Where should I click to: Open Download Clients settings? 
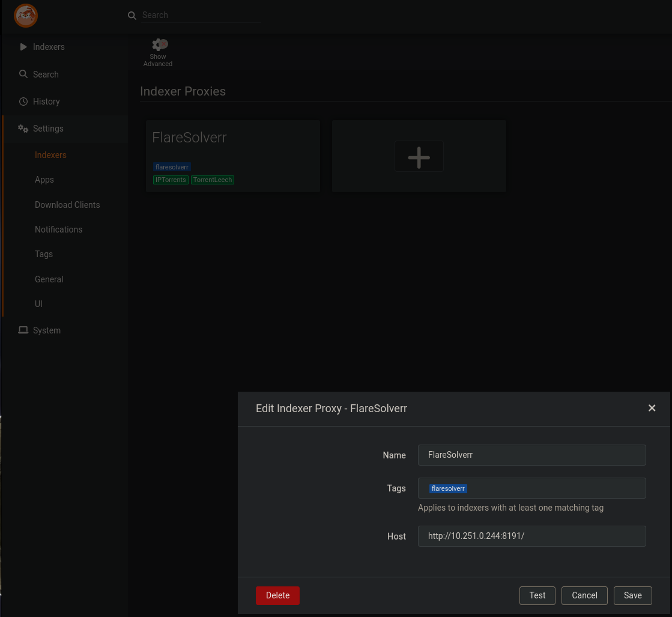coord(67,205)
